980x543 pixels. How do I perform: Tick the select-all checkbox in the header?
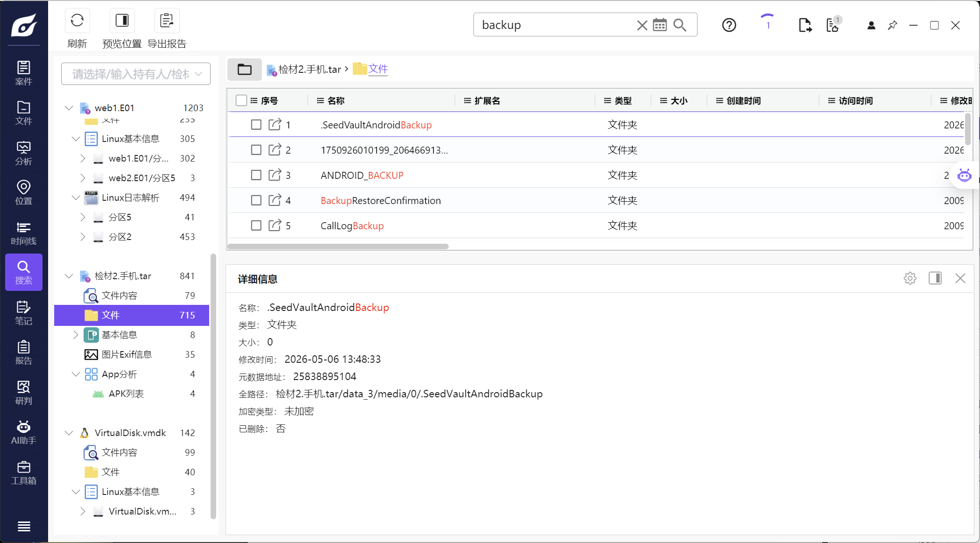coord(241,100)
